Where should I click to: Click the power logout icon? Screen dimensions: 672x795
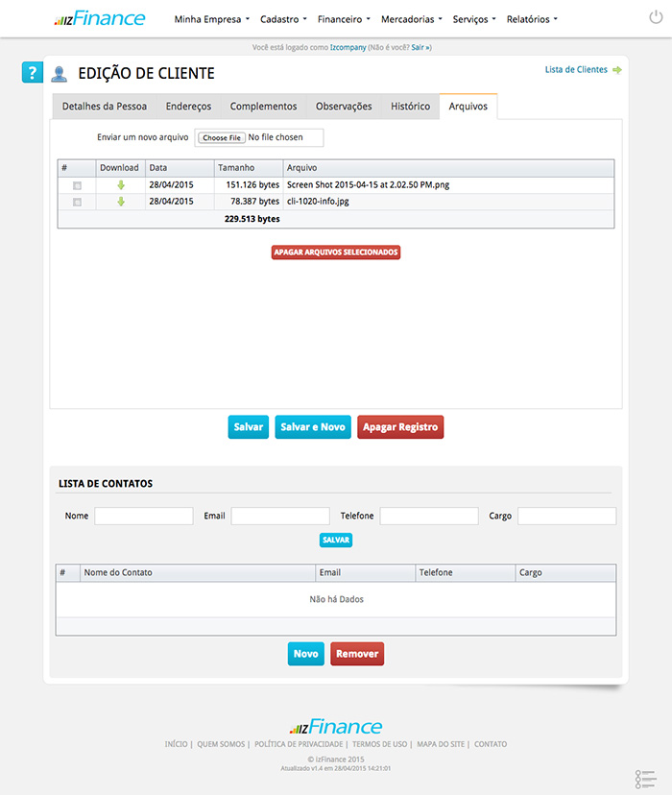pyautogui.click(x=656, y=17)
